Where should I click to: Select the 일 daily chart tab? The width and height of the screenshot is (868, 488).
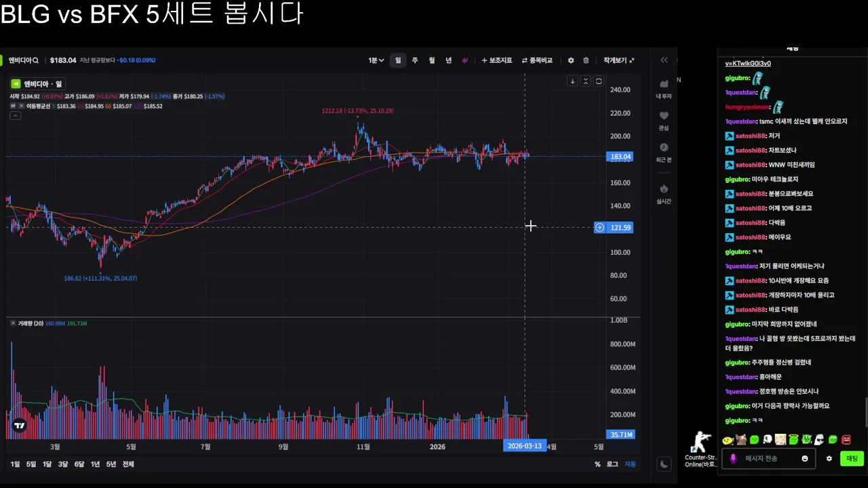tap(398, 60)
